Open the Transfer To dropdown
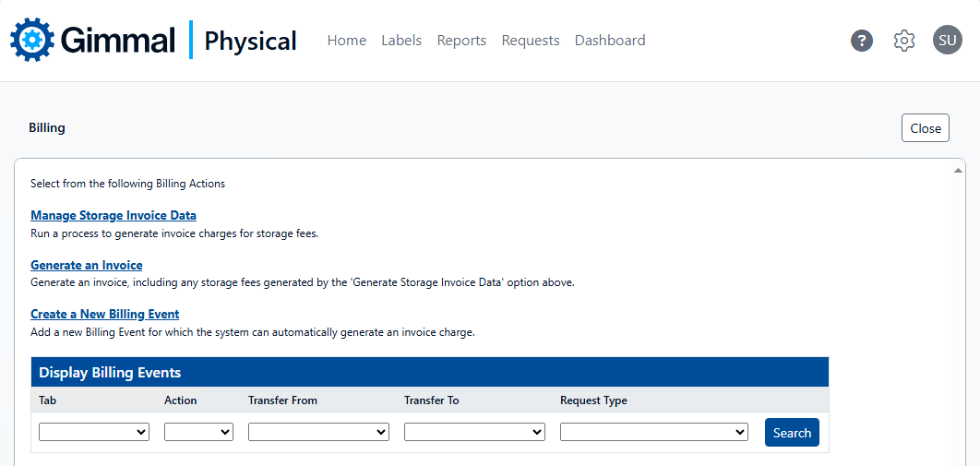Screen dimensions: 980x466 coord(474,432)
